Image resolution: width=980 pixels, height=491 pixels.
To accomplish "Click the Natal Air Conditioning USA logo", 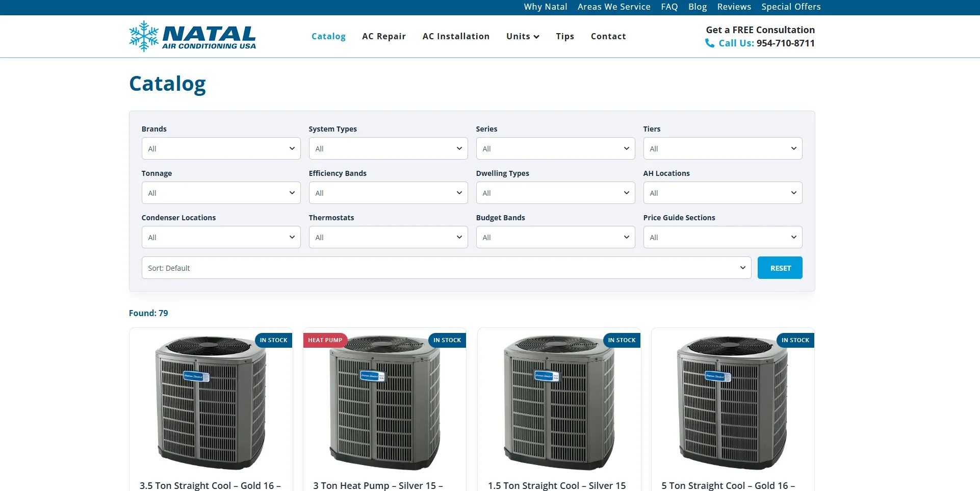I will pyautogui.click(x=192, y=36).
